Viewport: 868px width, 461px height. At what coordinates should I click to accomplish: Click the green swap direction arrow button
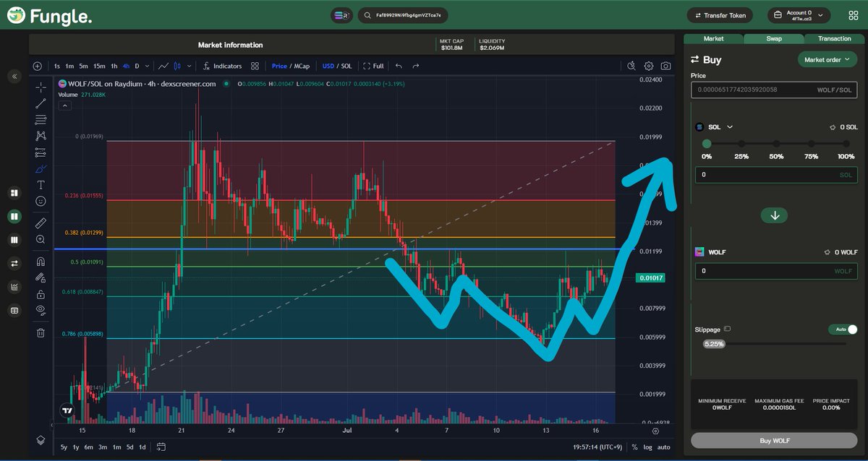pyautogui.click(x=775, y=215)
